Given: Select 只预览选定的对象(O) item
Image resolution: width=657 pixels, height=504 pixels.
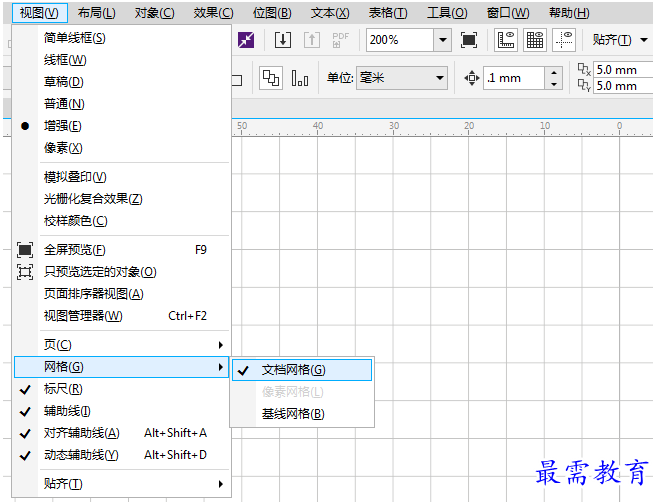Looking at the screenshot, I should pyautogui.click(x=122, y=272).
